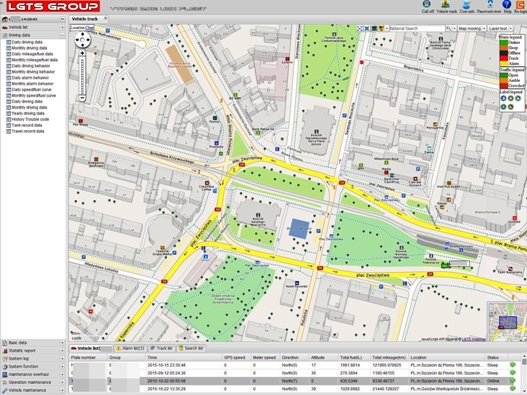Click the magnifier search icon
The width and height of the screenshot is (527, 395).
(449, 29)
